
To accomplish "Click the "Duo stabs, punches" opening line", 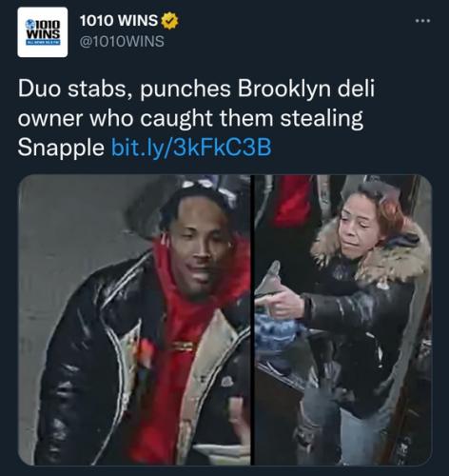I will click(x=127, y=89).
